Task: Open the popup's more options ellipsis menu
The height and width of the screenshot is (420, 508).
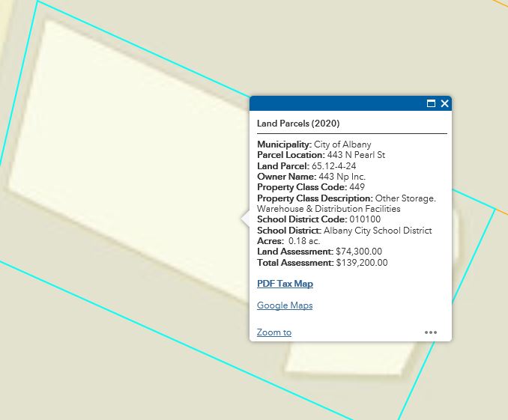Action: [431, 332]
